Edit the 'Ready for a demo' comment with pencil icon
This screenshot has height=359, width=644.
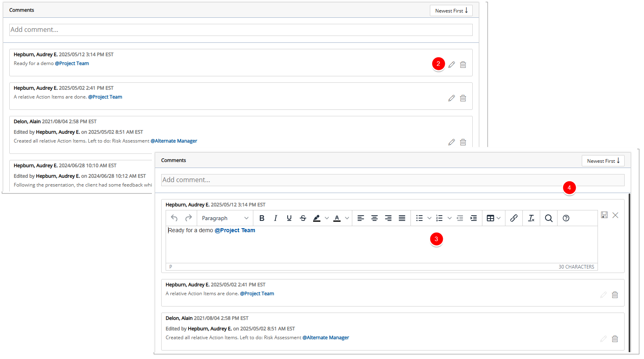452,65
